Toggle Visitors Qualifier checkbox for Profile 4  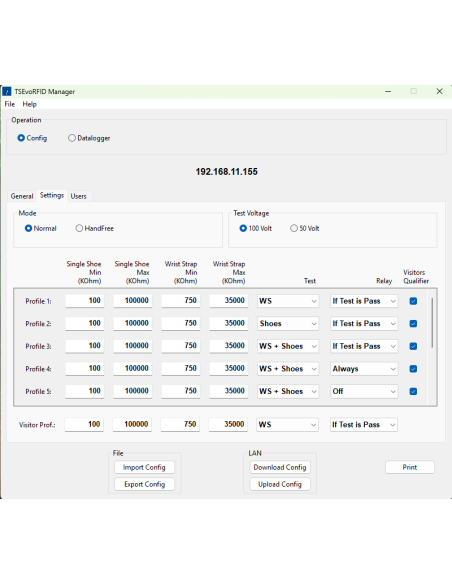413,369
